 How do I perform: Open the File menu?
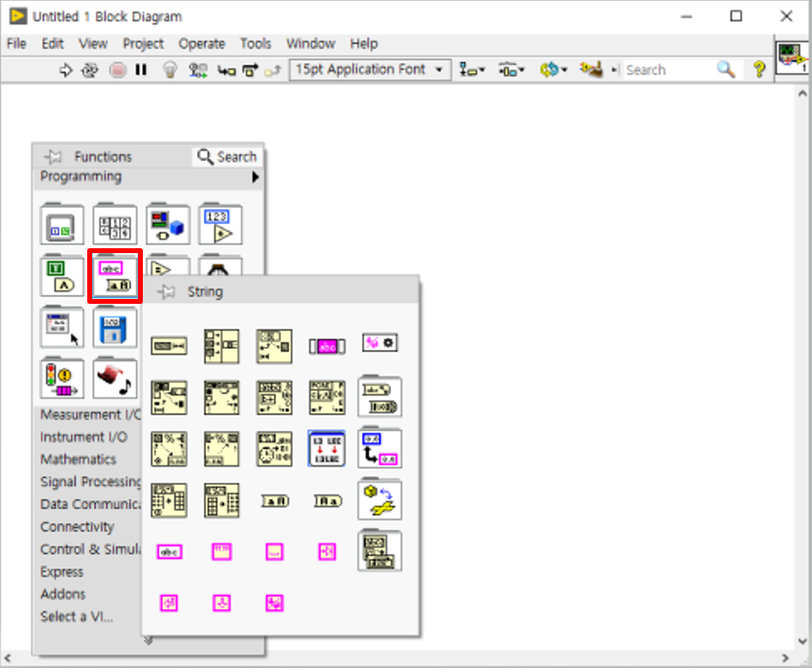16,43
